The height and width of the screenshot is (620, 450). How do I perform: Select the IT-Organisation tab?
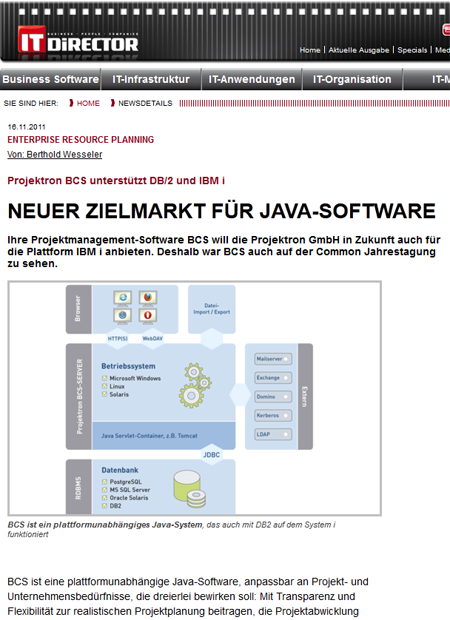[352, 79]
